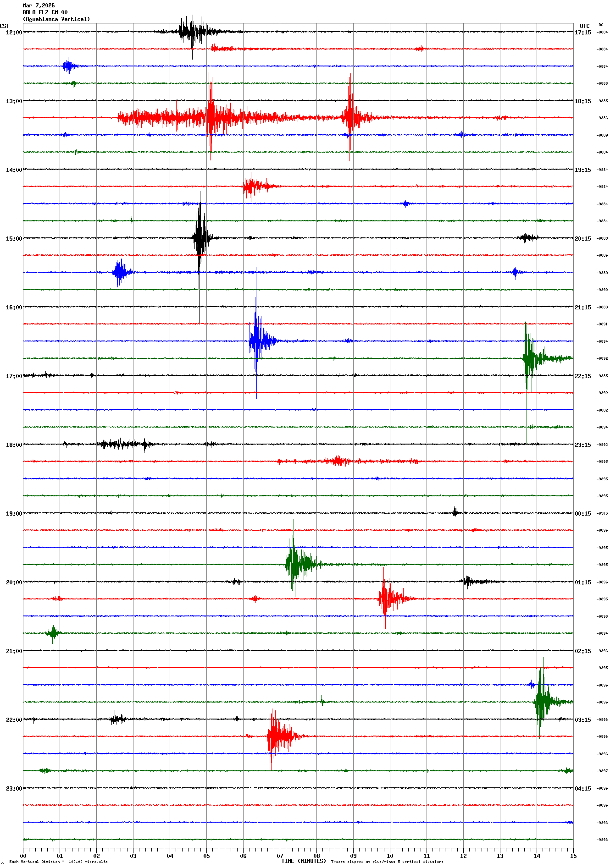Image resolution: width=610 pixels, height=868 pixels.
Task: Select the 23:00 CST time label
Action: click(x=14, y=789)
